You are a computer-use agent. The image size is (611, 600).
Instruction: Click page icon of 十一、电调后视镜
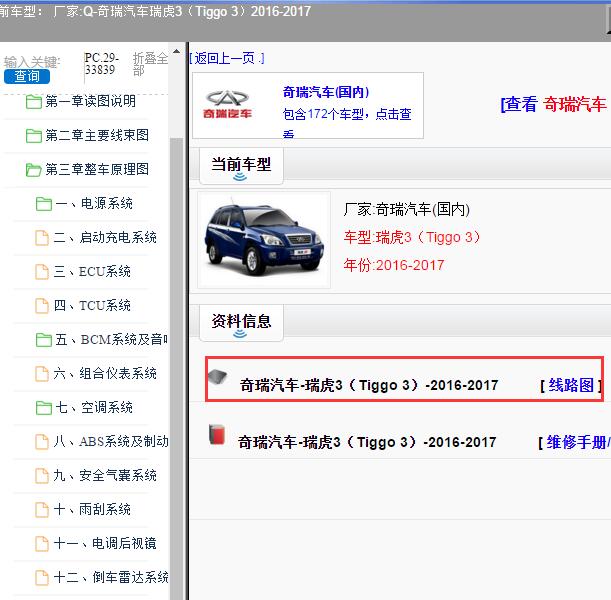point(42,544)
